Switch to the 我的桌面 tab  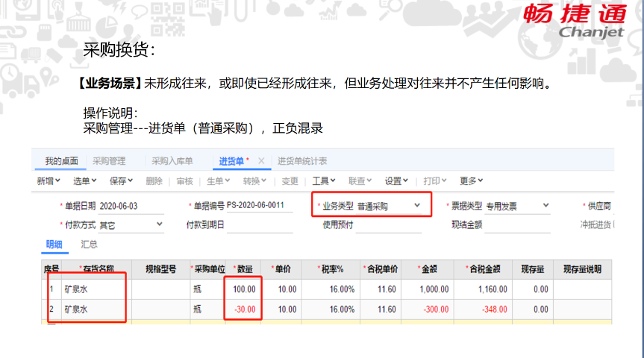tap(62, 161)
